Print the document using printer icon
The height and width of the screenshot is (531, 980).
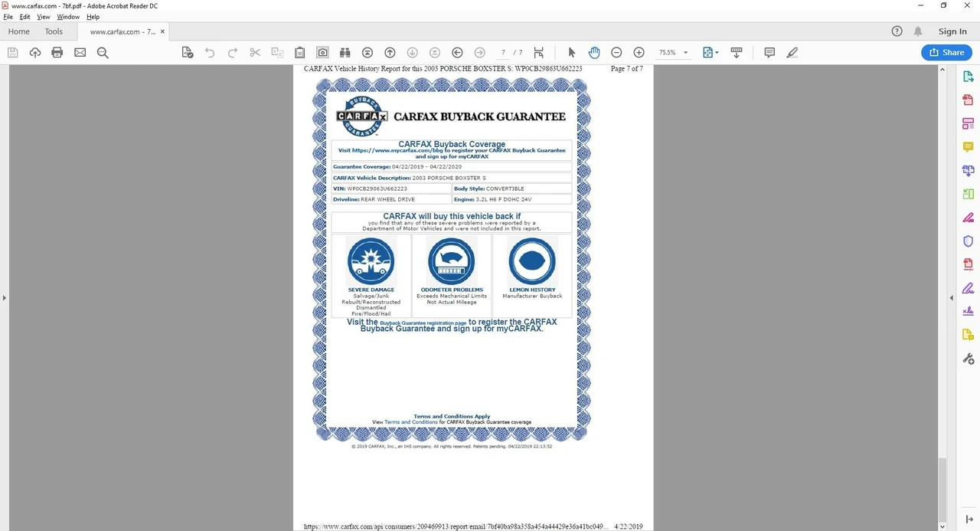click(57, 52)
